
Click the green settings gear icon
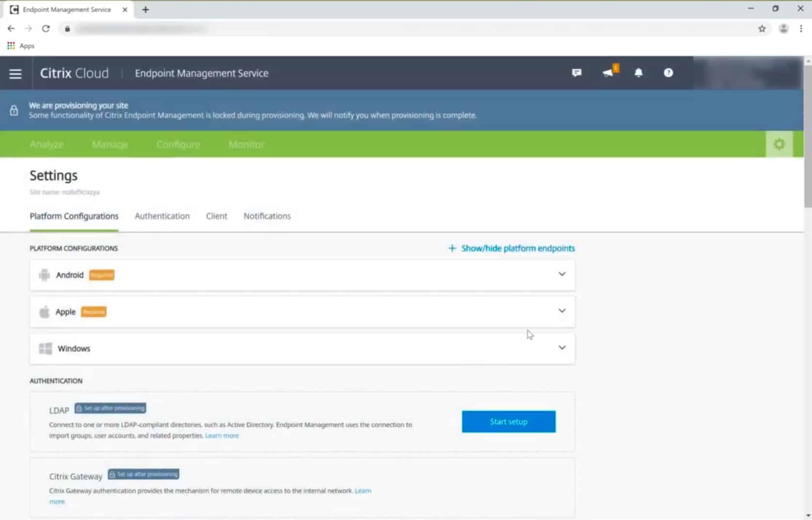(x=779, y=144)
